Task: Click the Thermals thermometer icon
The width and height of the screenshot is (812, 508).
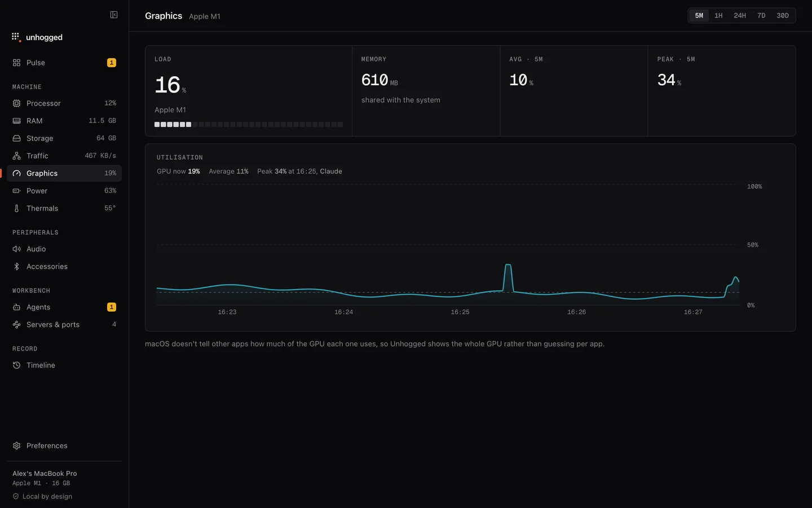Action: click(16, 208)
